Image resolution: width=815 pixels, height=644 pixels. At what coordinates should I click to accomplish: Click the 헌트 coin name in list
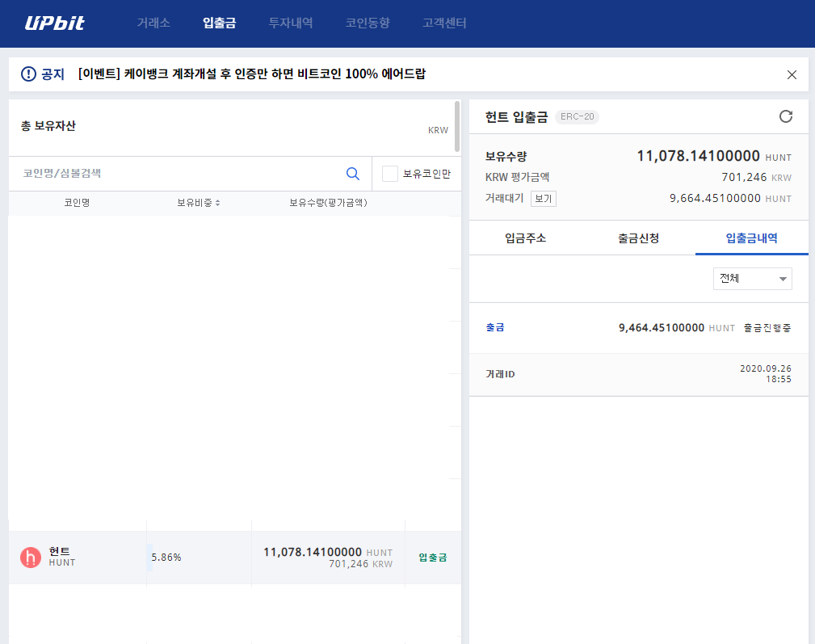(x=59, y=551)
